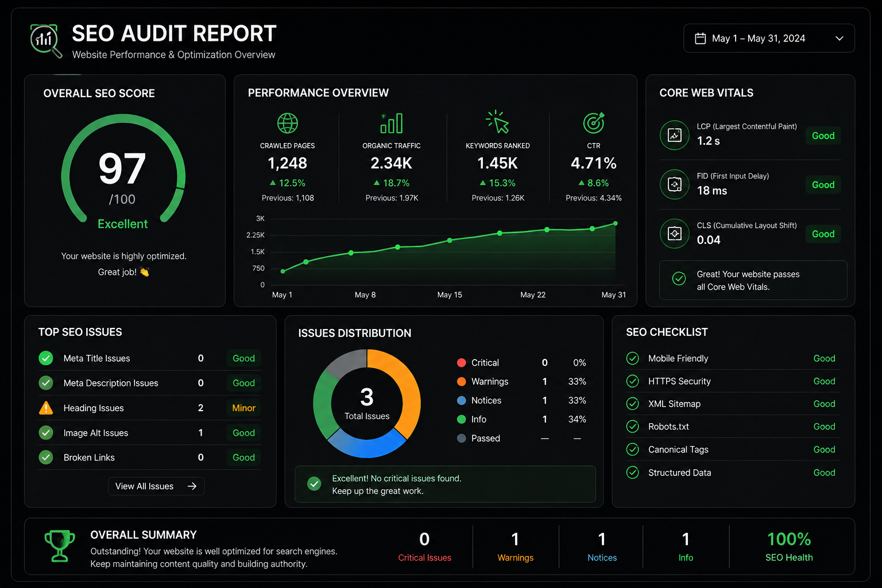Click the Organic Traffic bar chart icon
This screenshot has width=882, height=588.
[x=392, y=123]
